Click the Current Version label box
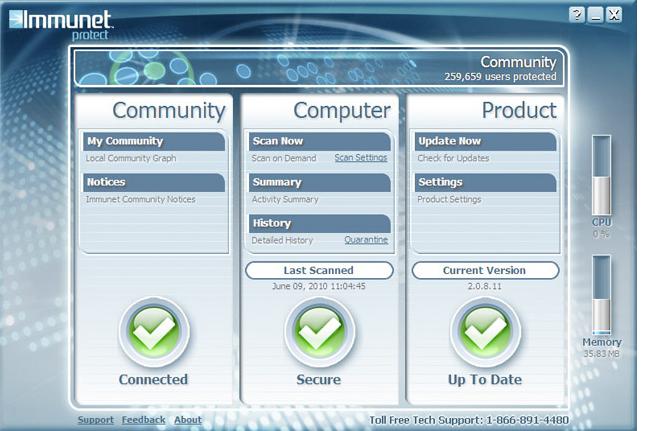 [x=485, y=270]
